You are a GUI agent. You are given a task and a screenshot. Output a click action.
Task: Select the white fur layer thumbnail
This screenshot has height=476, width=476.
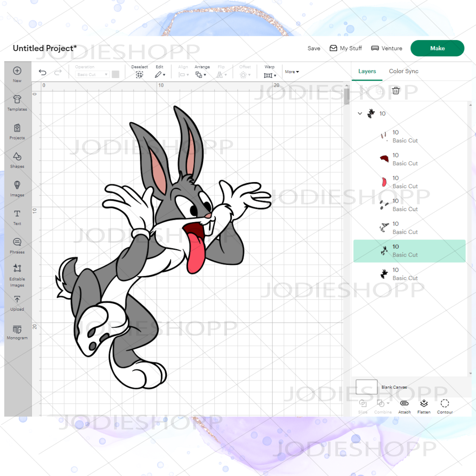384,227
